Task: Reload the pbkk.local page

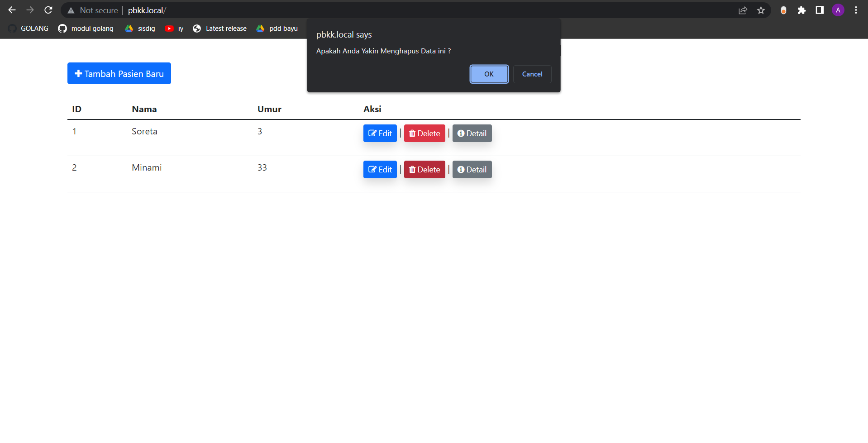Action: click(x=48, y=10)
